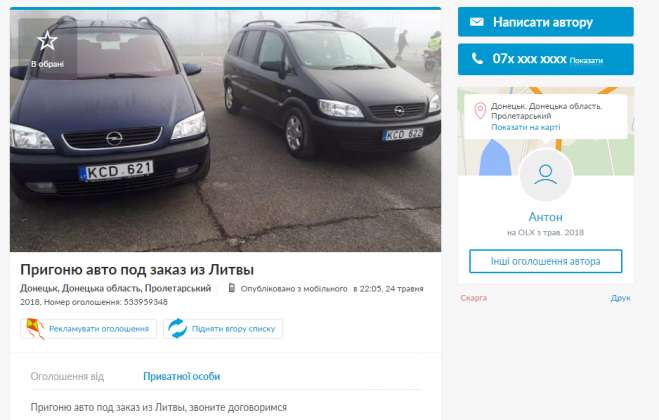Click the phone handset icon
Screen dimensions: 659x420
pos(477,58)
